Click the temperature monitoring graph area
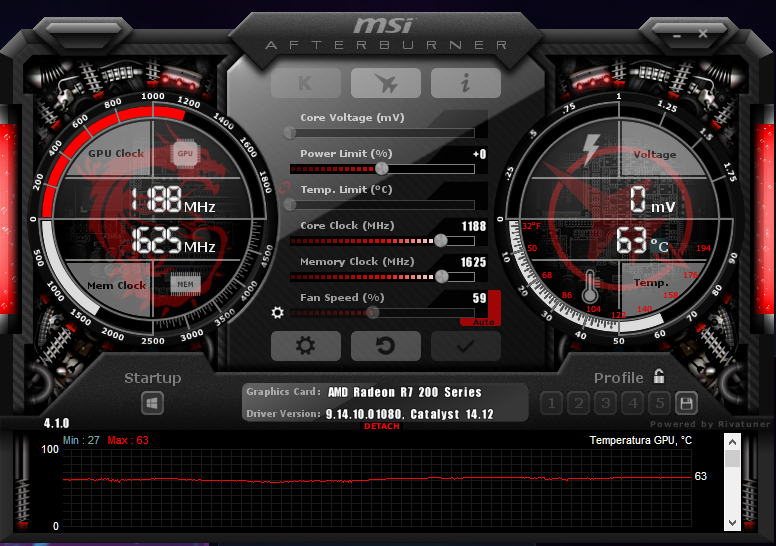Screen dimensions: 776x546 [x=377, y=488]
